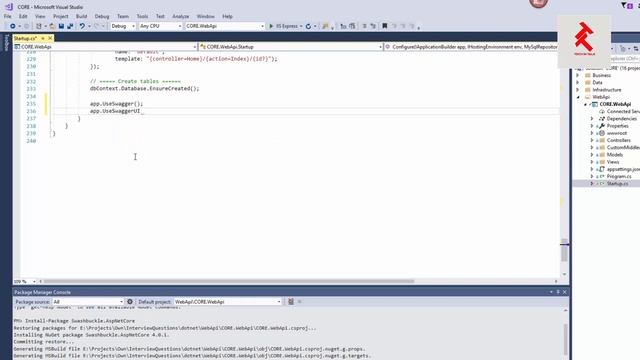Open the Team menu
This screenshot has width=640, height=360.
click(122, 16)
